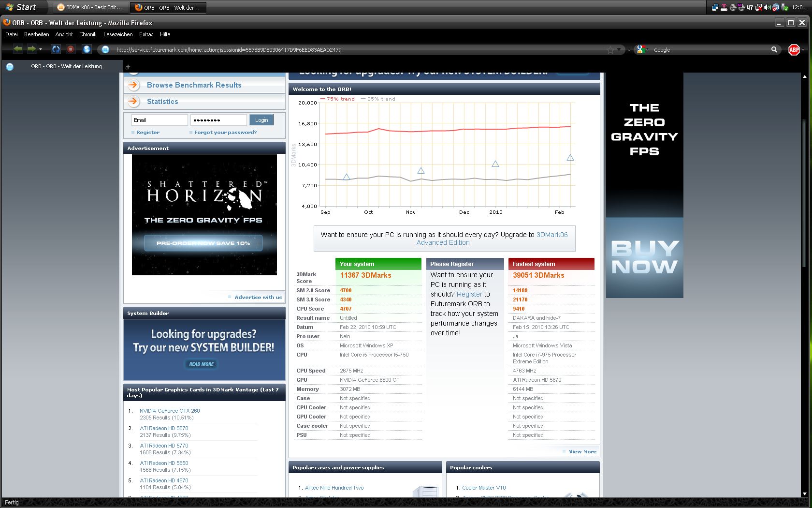This screenshot has height=508, width=812.
Task: Open the Chronik menu
Action: coord(87,34)
